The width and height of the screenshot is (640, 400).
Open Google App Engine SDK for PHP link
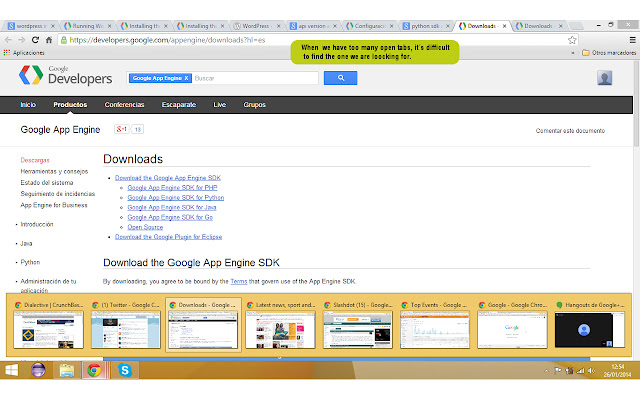172,187
